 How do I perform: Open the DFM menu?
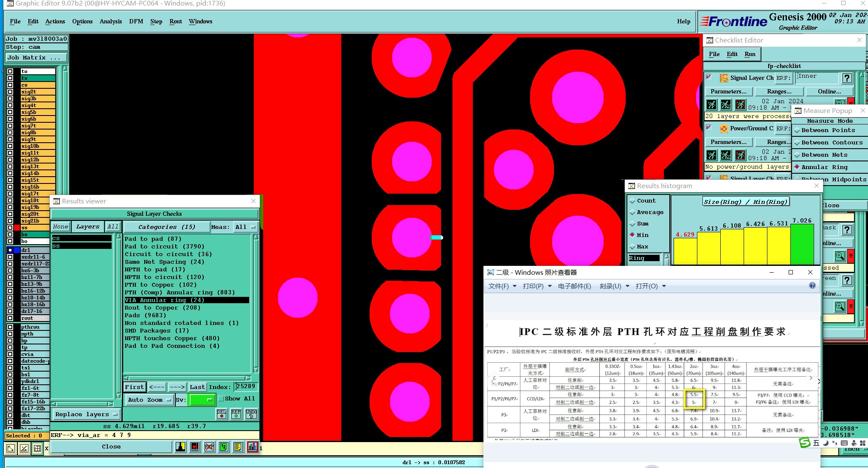[136, 21]
